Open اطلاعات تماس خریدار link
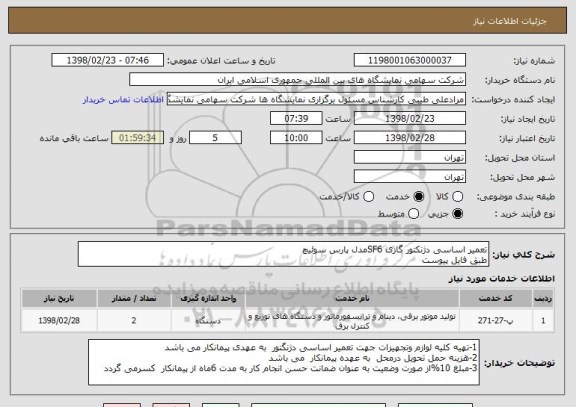576x407 pixels. point(123,100)
